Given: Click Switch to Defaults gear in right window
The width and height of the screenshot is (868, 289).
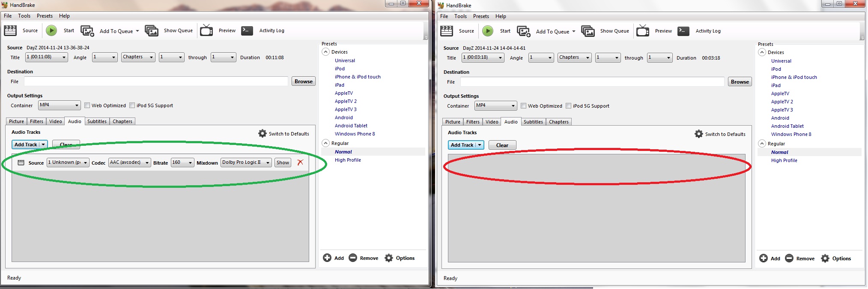Looking at the screenshot, I should [699, 134].
